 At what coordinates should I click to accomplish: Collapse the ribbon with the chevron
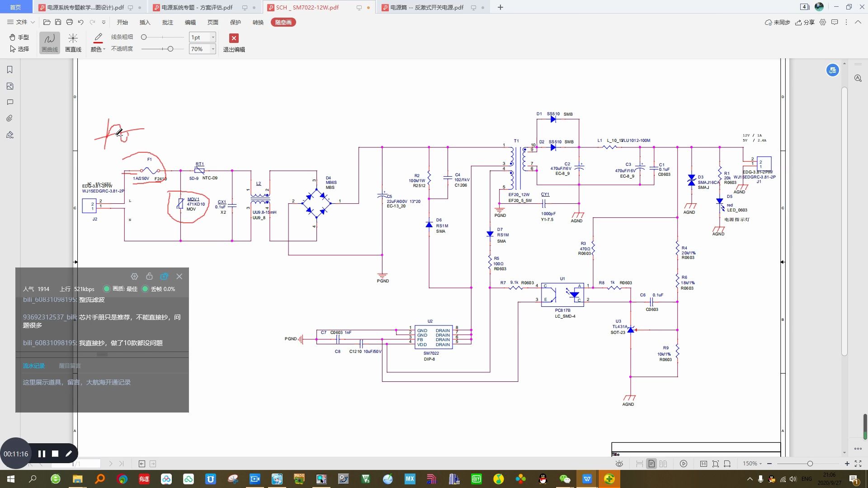[858, 22]
